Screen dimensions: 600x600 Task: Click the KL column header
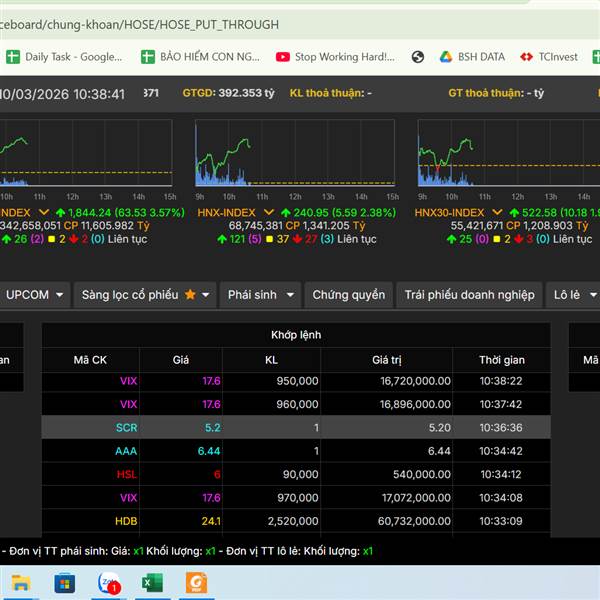[x=271, y=360]
